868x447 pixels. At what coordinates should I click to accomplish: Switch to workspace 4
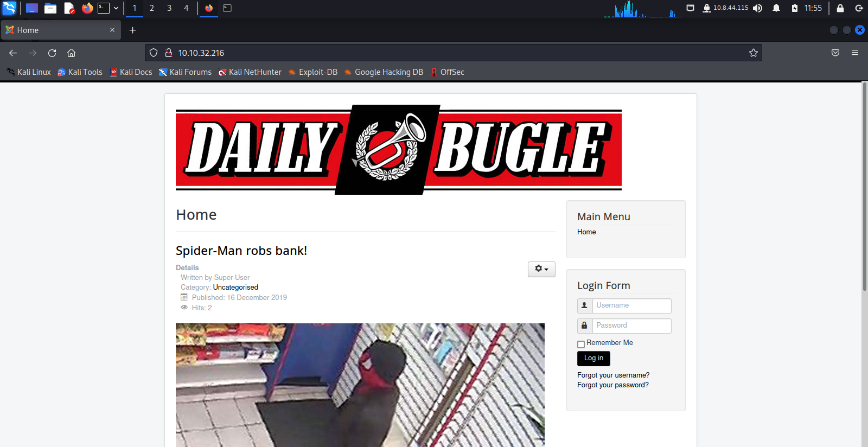(x=186, y=8)
